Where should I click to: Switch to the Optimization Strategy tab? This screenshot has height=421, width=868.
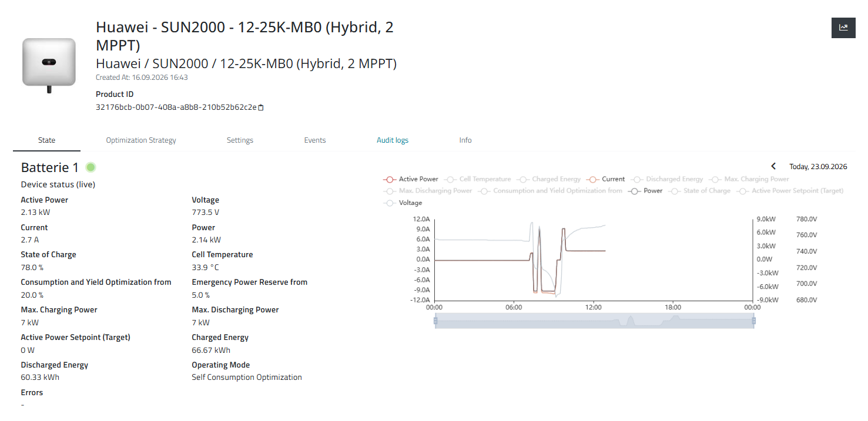[x=141, y=140]
